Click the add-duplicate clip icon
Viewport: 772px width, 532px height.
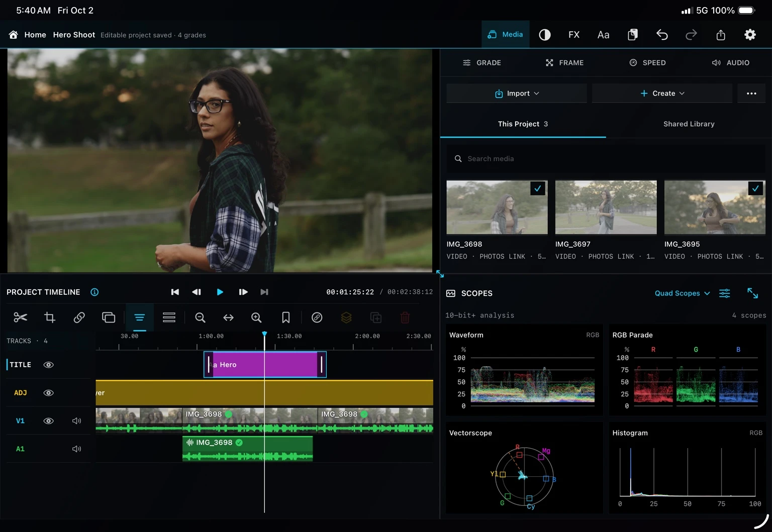tap(376, 317)
